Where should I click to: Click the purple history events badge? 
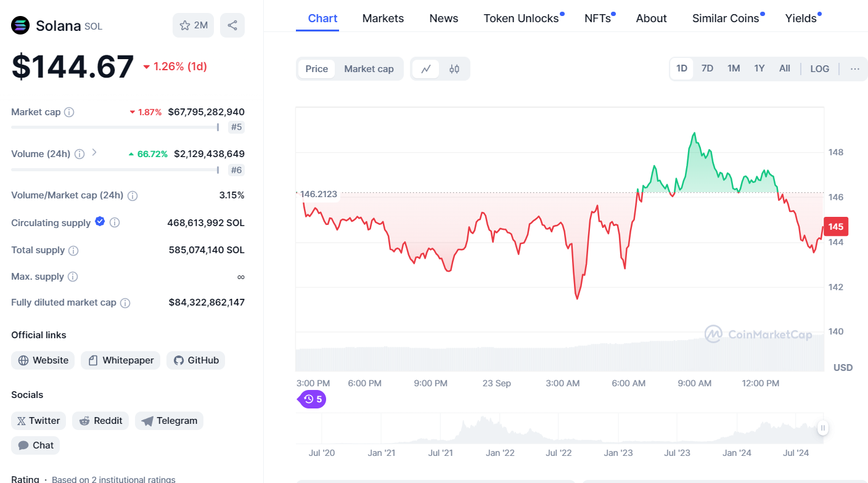point(313,399)
